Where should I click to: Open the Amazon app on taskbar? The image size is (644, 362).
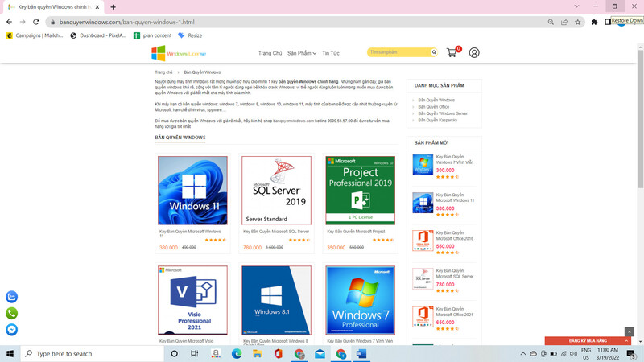tap(216, 353)
